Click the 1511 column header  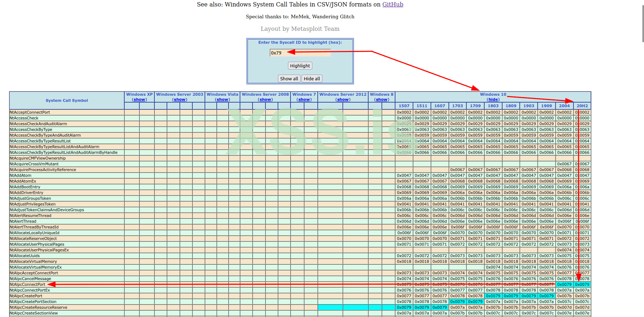422,106
